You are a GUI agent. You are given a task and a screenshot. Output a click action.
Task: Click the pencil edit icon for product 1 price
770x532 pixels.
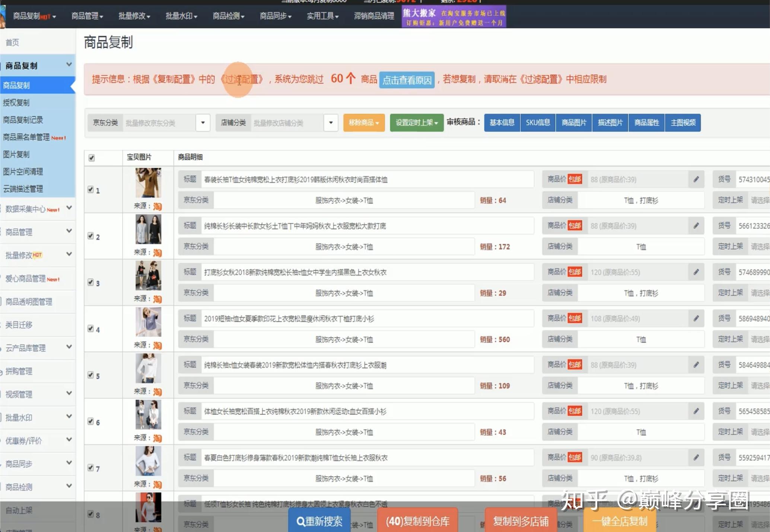click(696, 179)
